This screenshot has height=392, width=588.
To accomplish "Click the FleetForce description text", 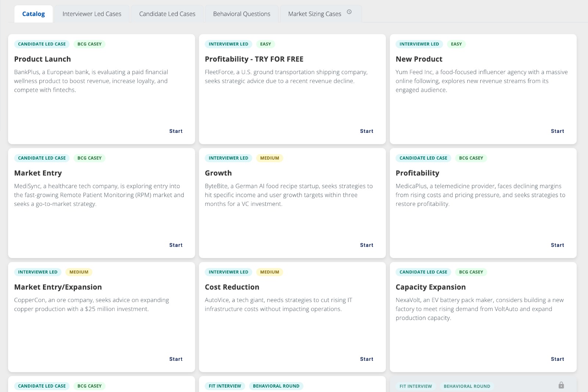I will click(286, 77).
